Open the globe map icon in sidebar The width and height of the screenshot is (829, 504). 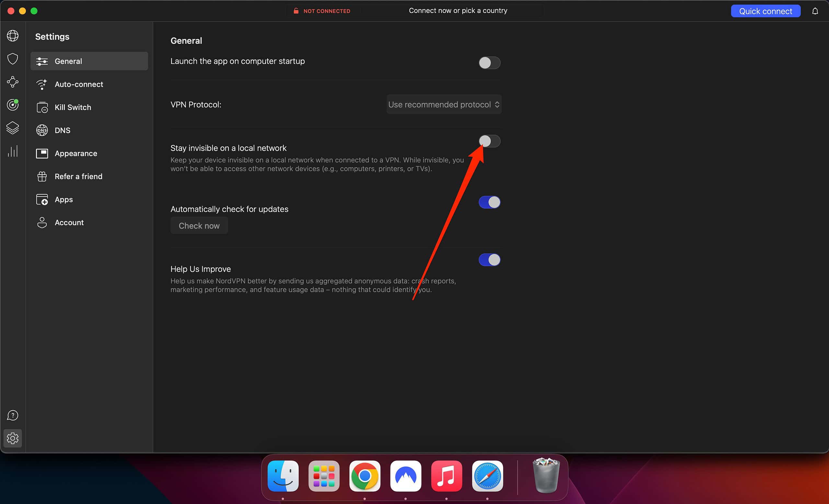coord(12,36)
